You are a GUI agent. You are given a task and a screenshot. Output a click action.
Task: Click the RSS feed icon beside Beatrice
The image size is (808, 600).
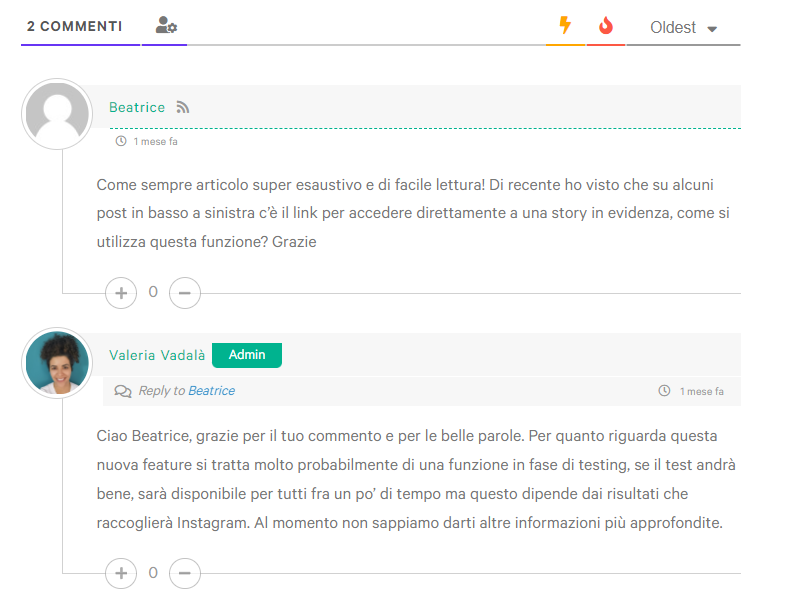[182, 107]
